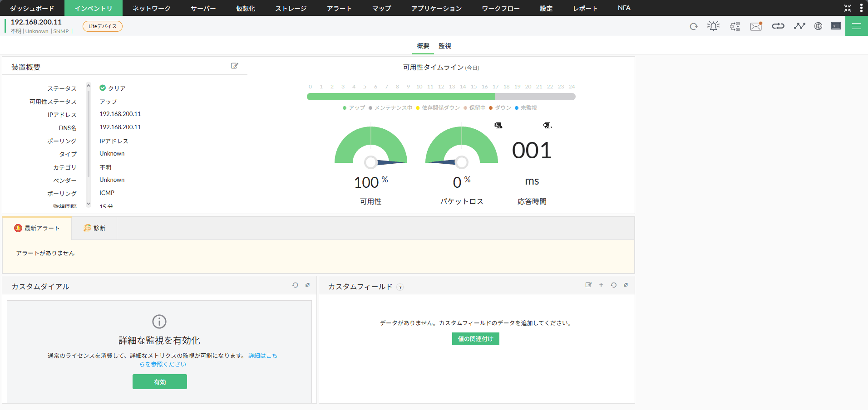Go to the アプリケーション menu
The image size is (868, 410).
tap(437, 8)
